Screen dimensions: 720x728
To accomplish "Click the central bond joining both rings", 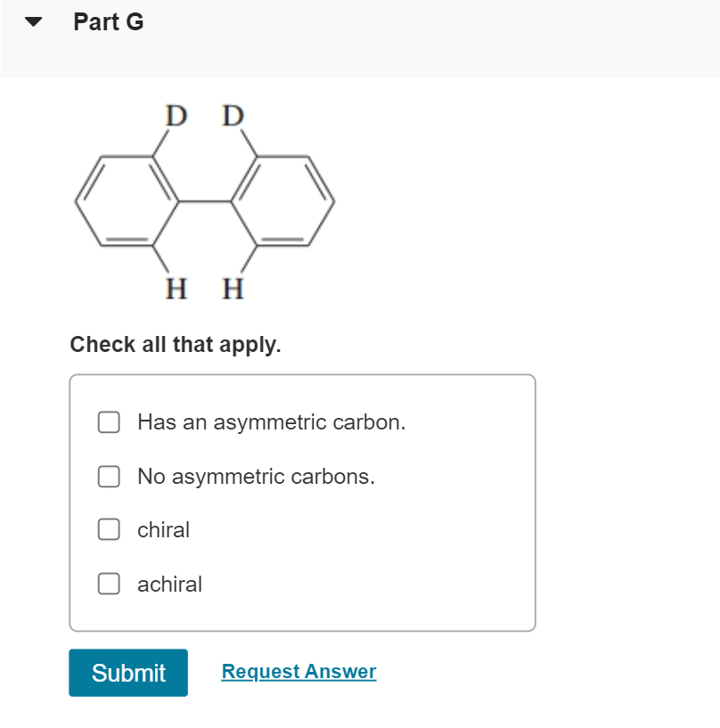I will (205, 202).
